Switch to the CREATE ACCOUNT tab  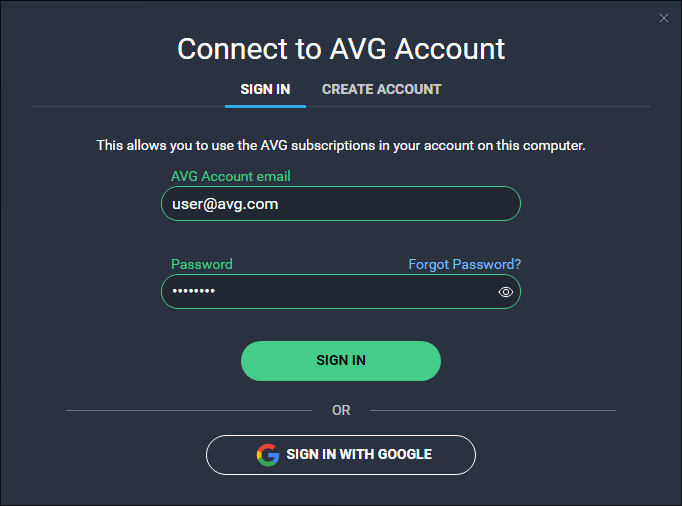click(x=381, y=89)
